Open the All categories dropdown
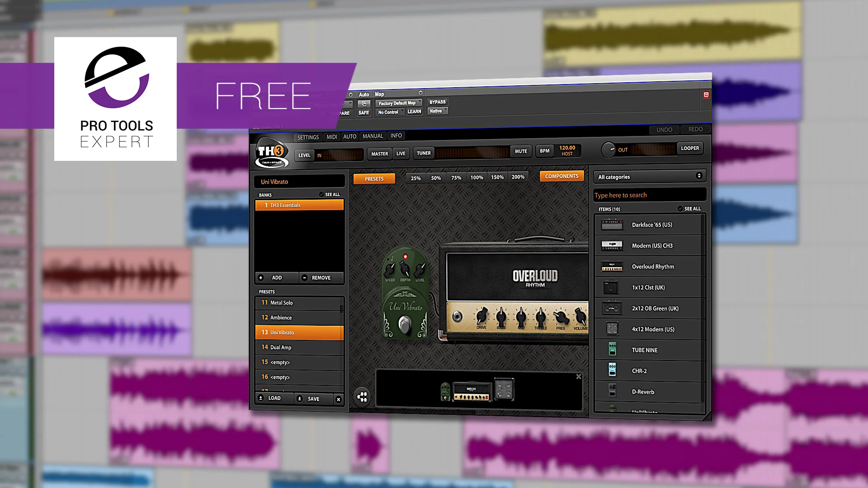 point(649,177)
